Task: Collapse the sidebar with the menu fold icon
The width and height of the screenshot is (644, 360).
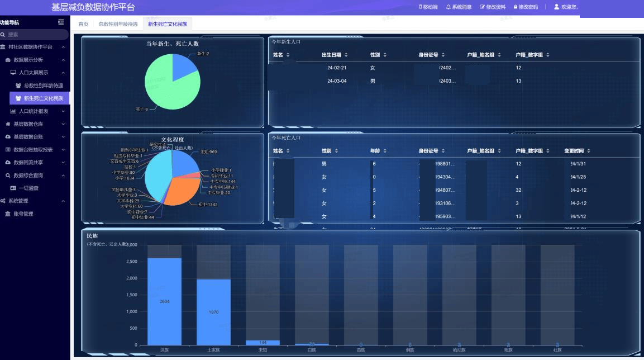Action: [61, 22]
